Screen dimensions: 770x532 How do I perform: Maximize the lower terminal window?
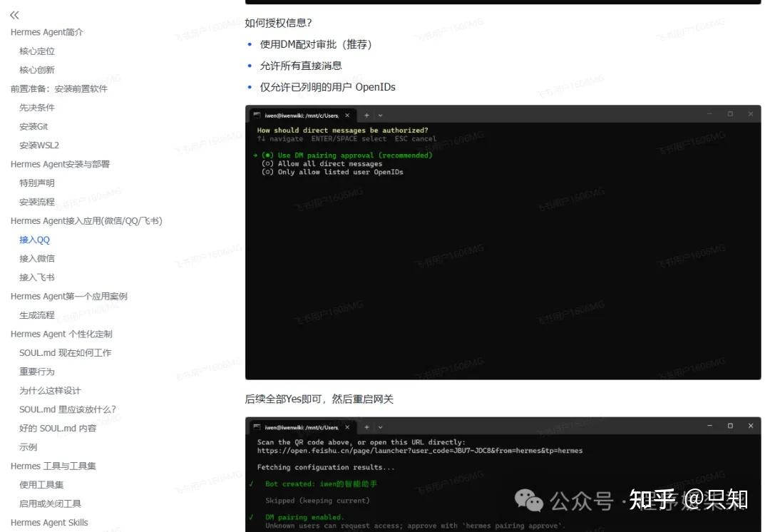click(x=730, y=426)
